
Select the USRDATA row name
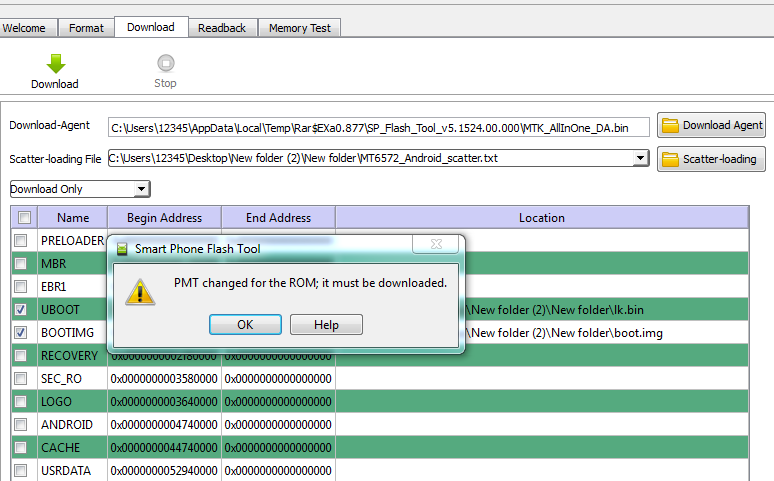(66, 471)
